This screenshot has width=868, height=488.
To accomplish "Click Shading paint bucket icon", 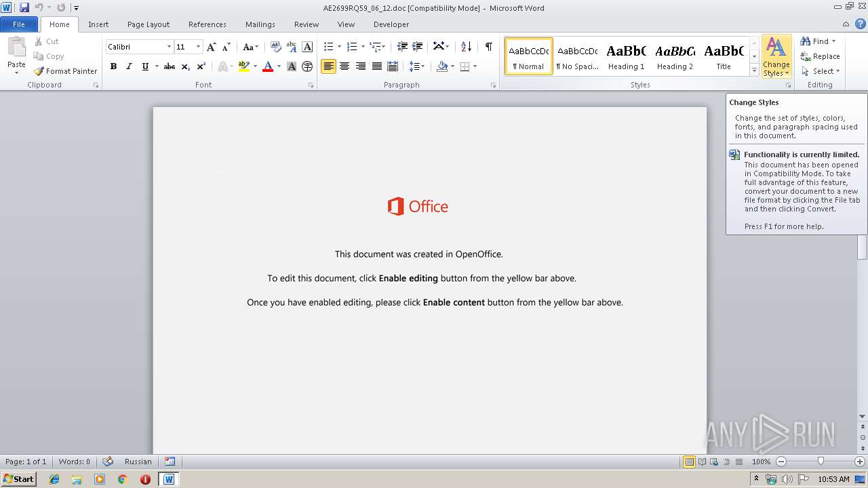I will pos(442,66).
